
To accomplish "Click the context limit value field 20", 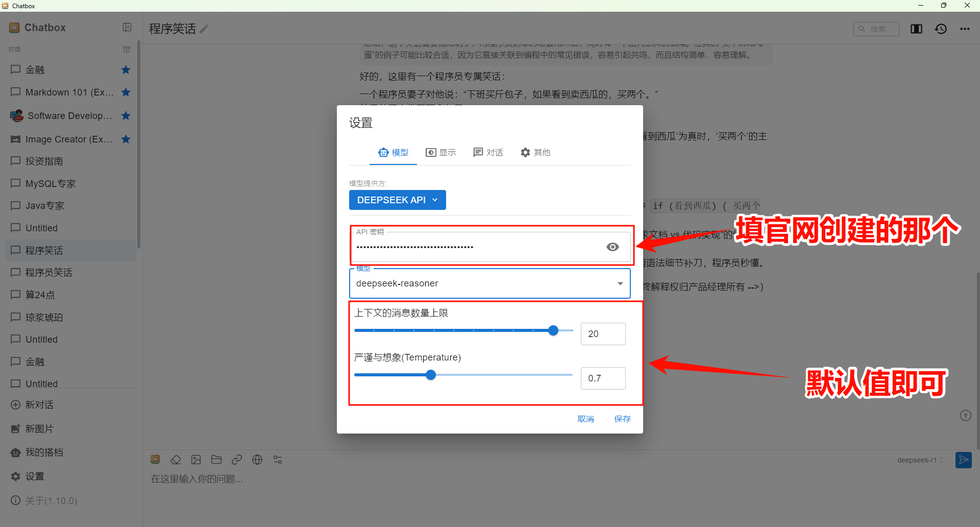I will click(x=603, y=334).
